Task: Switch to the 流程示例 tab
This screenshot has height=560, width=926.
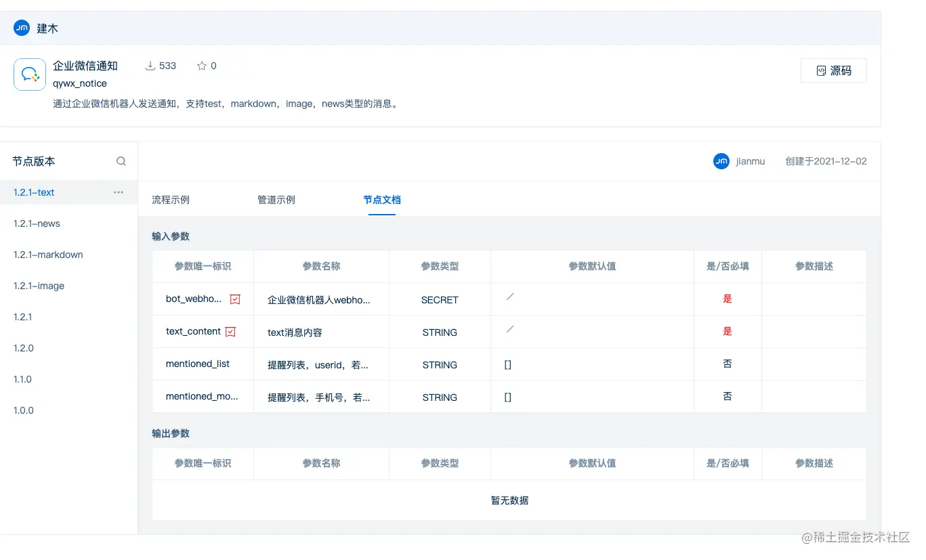Action: [171, 200]
